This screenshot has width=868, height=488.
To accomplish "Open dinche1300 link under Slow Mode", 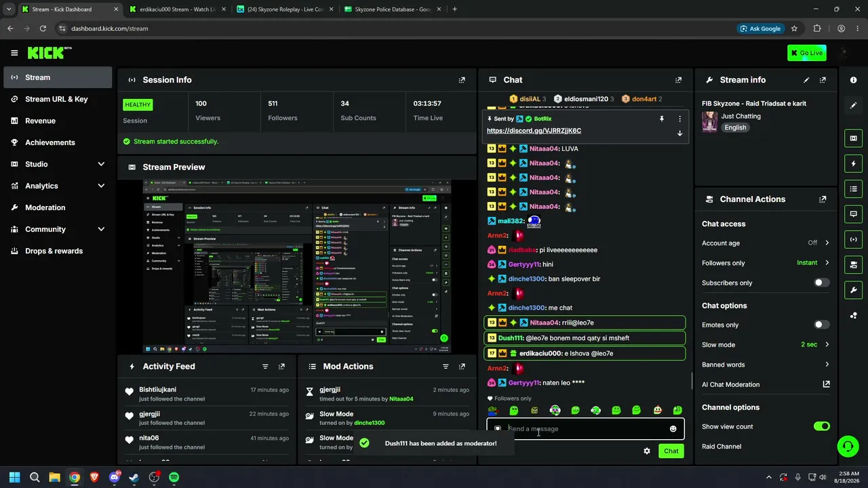I will 370,423.
